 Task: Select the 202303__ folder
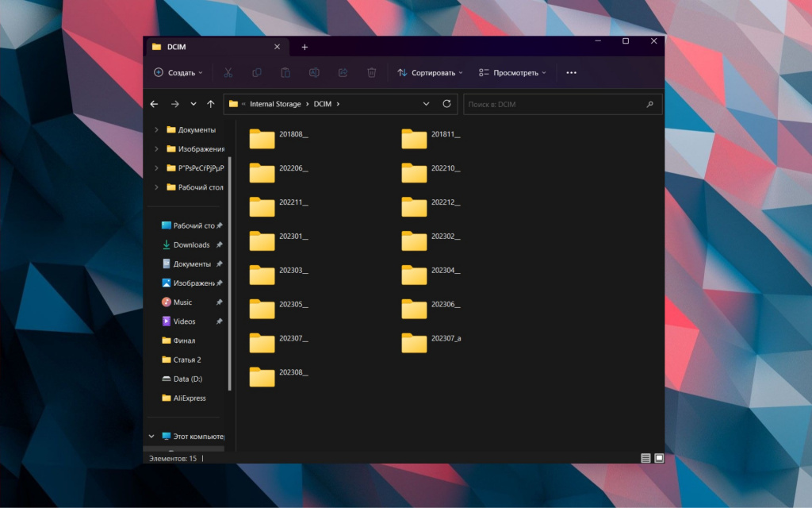(278, 275)
